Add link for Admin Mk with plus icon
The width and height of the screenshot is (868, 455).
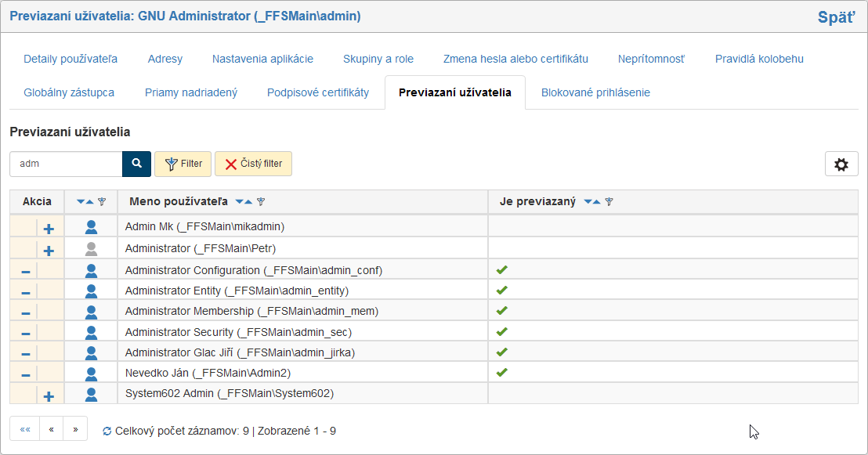[49, 229]
